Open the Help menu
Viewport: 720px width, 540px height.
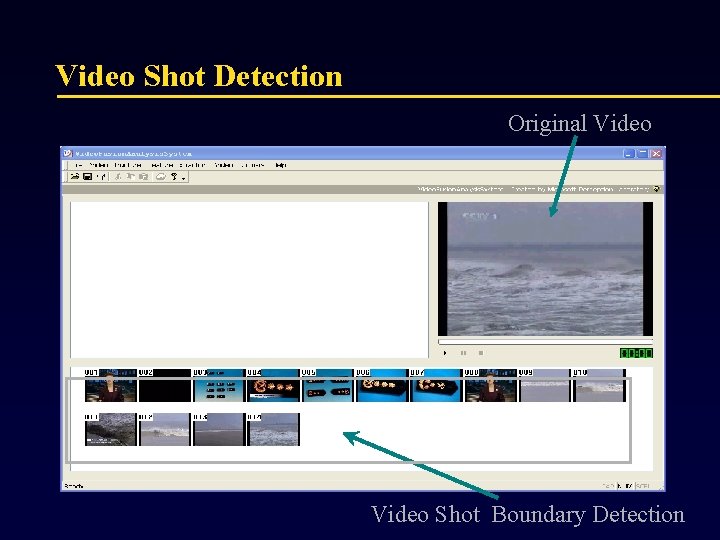[281, 165]
